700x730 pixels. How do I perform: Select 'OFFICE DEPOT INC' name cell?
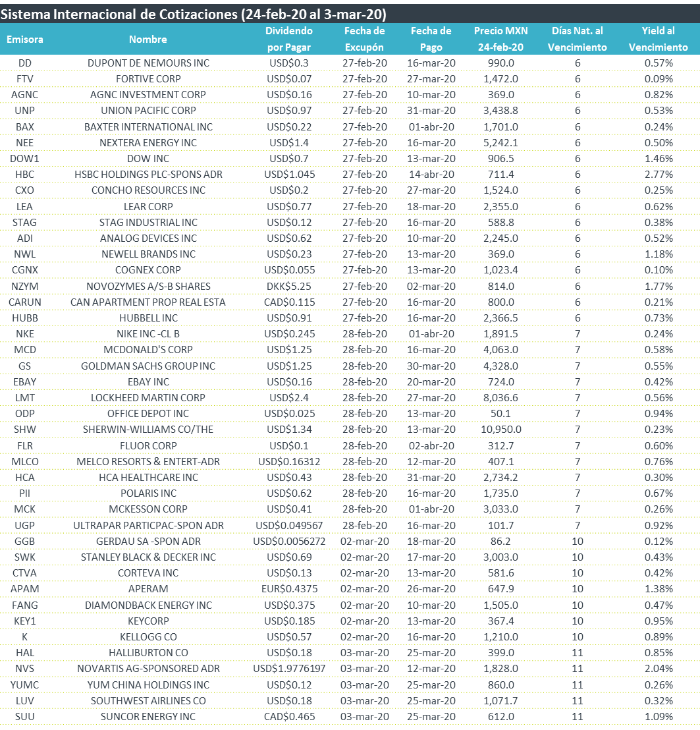point(148,413)
